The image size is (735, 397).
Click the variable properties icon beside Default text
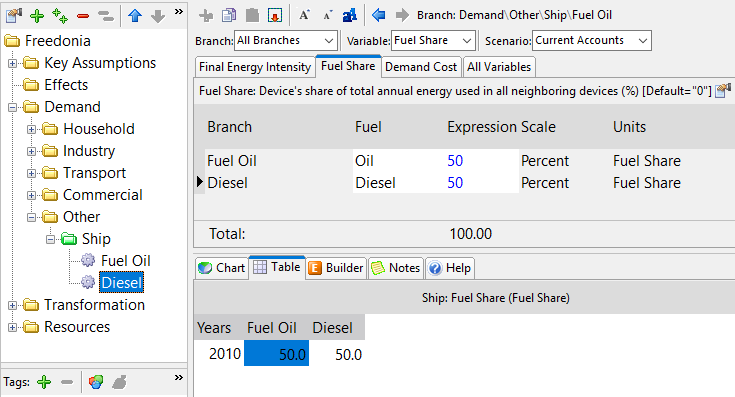(x=723, y=90)
